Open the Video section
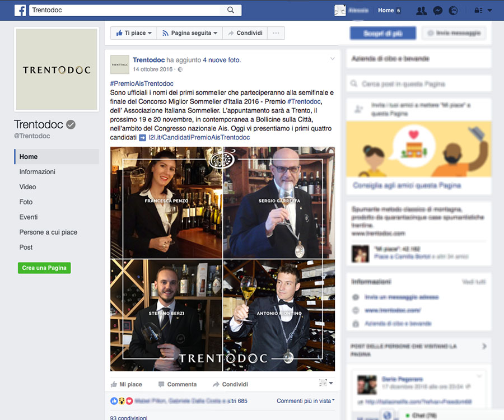The height and width of the screenshot is (420, 504). (27, 186)
